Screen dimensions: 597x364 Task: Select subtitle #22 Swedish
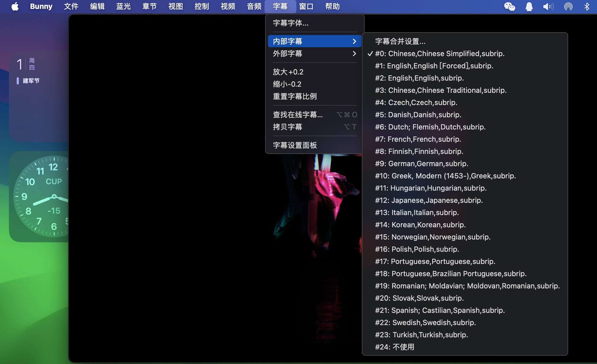[x=465, y=322]
